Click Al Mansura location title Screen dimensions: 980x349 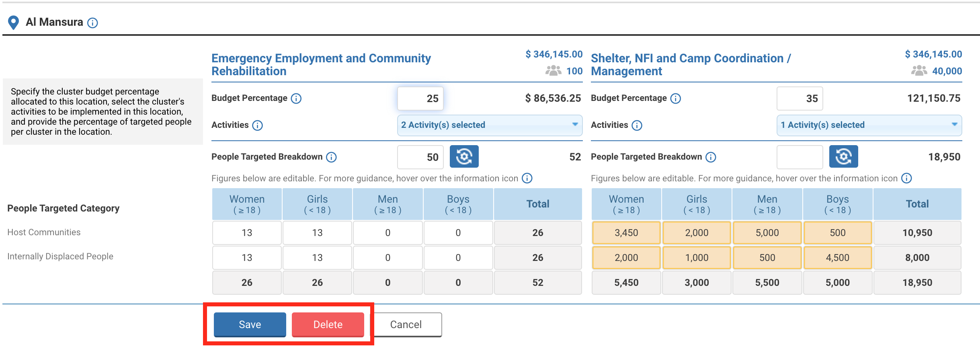click(54, 22)
